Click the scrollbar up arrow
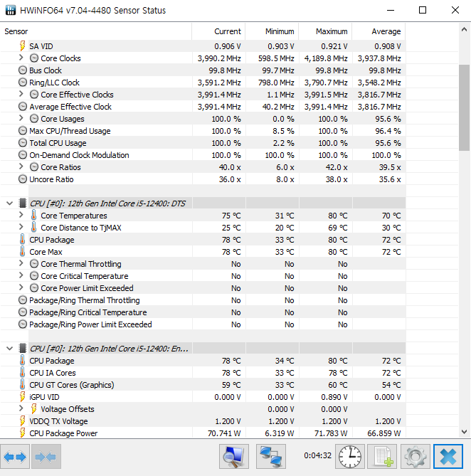 point(464,29)
